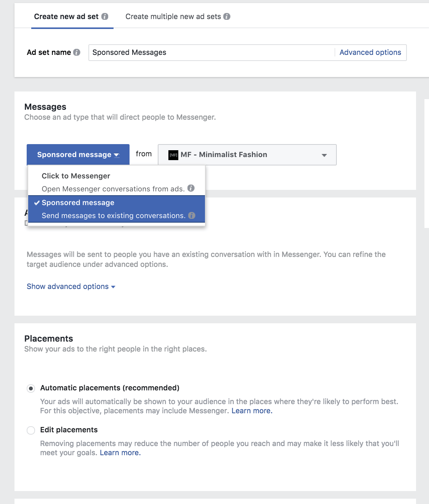Click the Ad set name info icon

[x=77, y=52]
